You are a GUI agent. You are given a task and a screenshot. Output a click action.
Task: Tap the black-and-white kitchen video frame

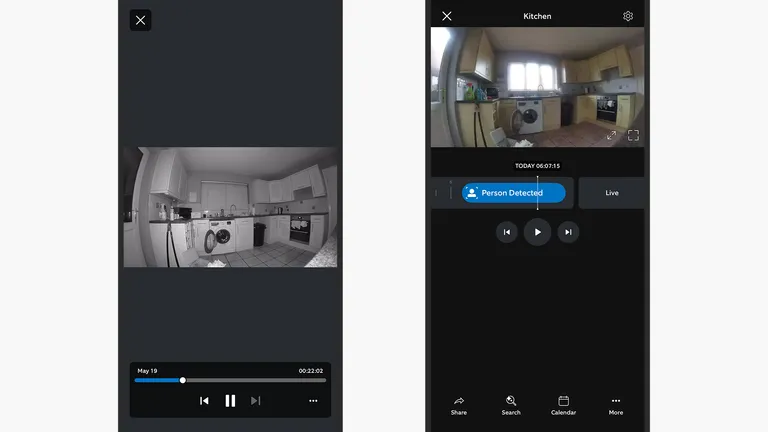tap(230, 207)
